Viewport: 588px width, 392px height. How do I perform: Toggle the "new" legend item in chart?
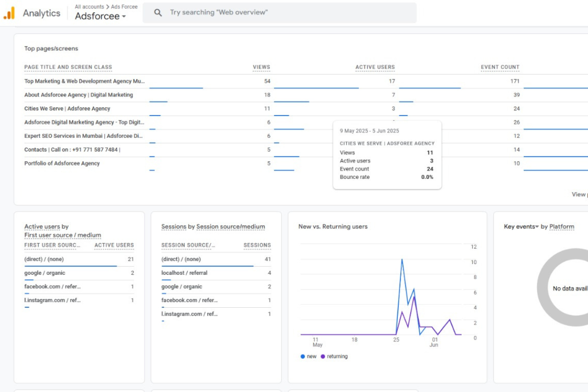[309, 356]
